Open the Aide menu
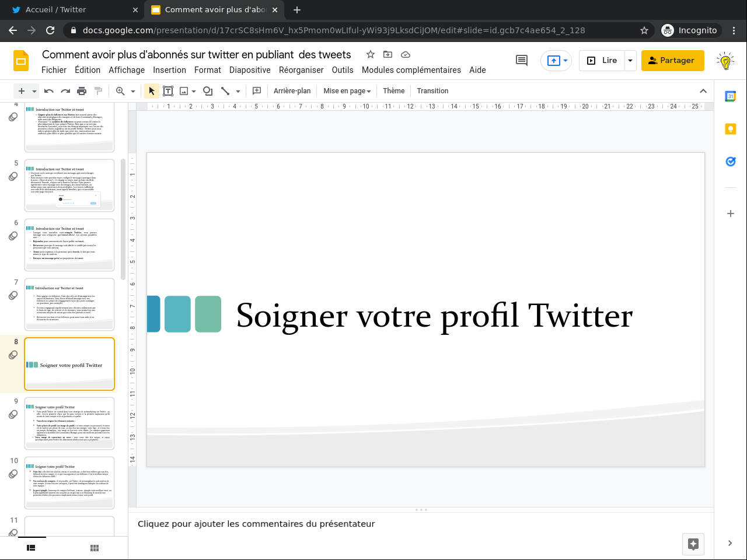 (477, 70)
